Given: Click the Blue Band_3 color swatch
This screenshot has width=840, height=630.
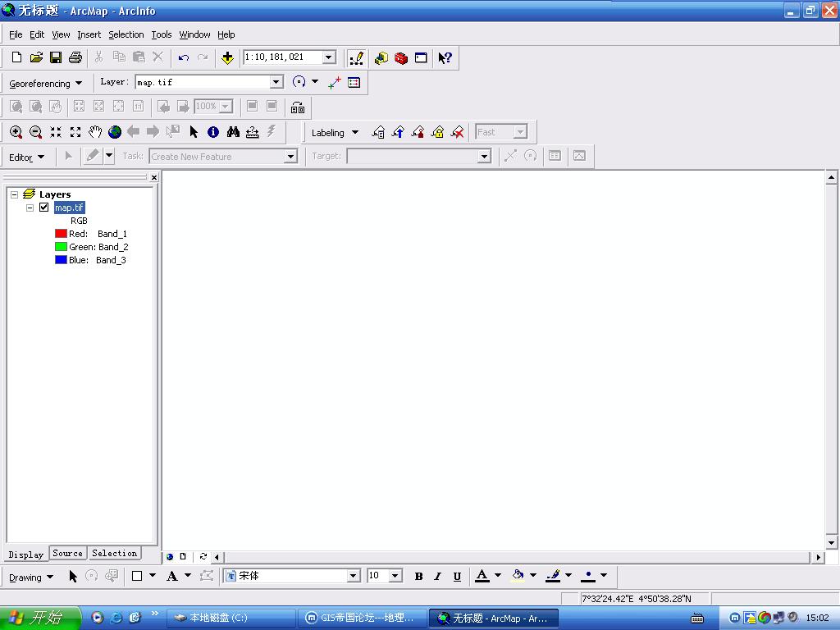Looking at the screenshot, I should click(x=61, y=260).
